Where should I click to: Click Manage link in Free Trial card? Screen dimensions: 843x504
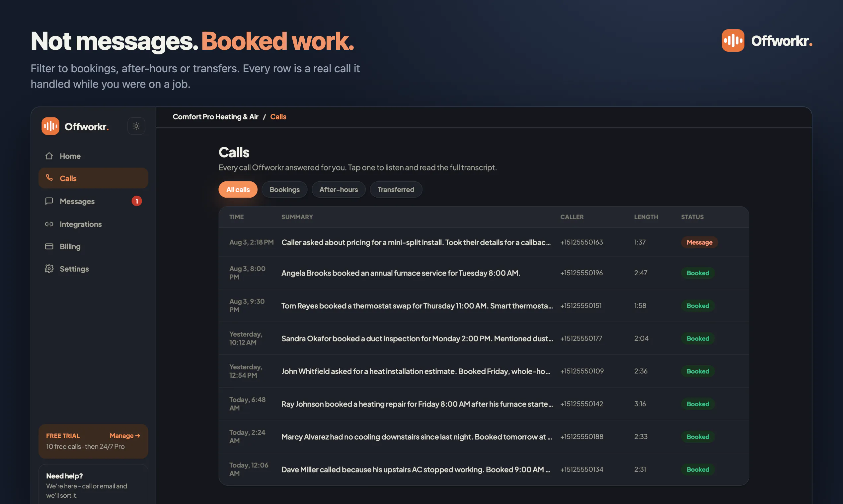pyautogui.click(x=125, y=436)
